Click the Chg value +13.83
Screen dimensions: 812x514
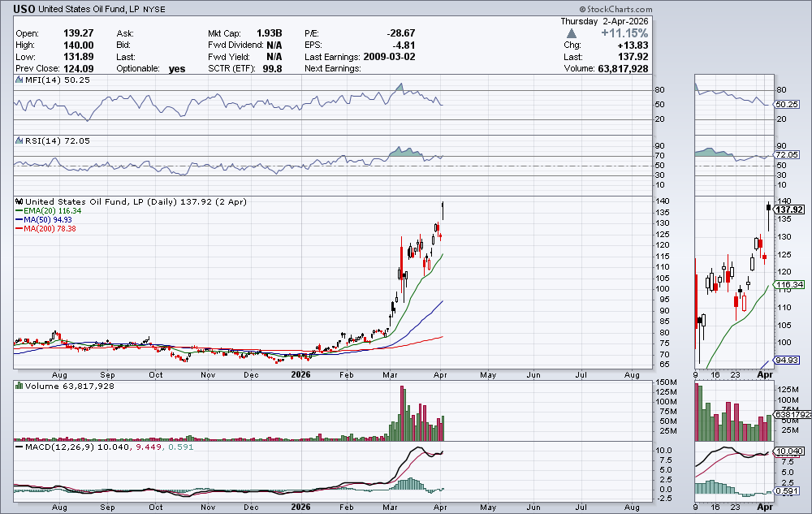pos(633,45)
